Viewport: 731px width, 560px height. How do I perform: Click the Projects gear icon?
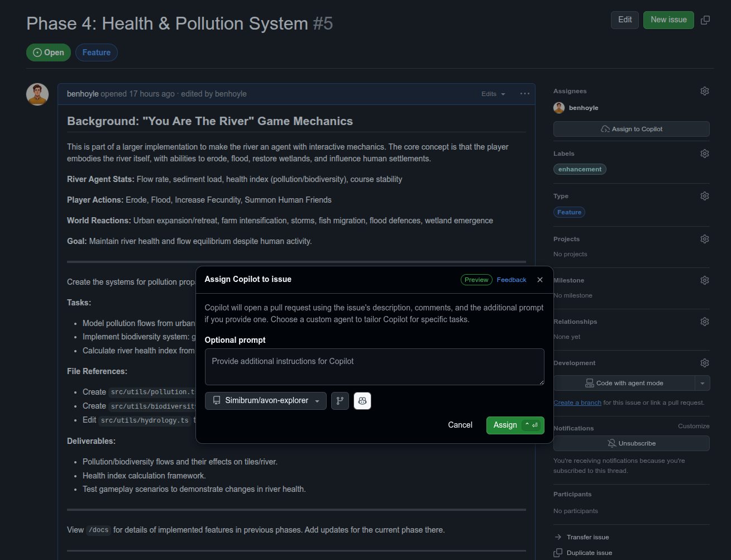coord(704,239)
